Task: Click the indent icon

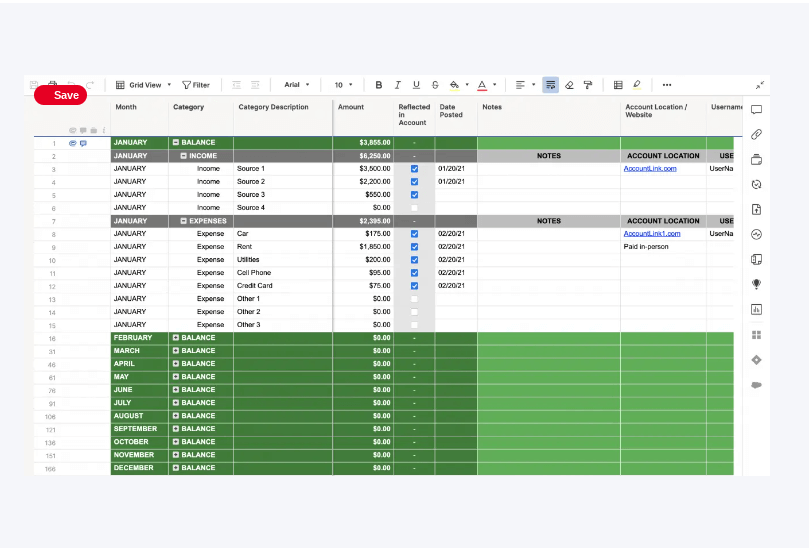Action: tap(255, 85)
